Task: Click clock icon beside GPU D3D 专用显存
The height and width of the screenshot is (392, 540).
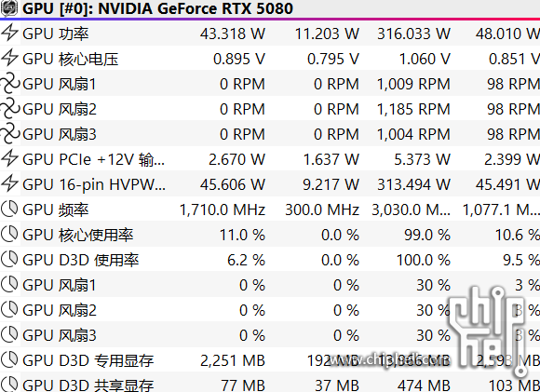Action: (9, 360)
